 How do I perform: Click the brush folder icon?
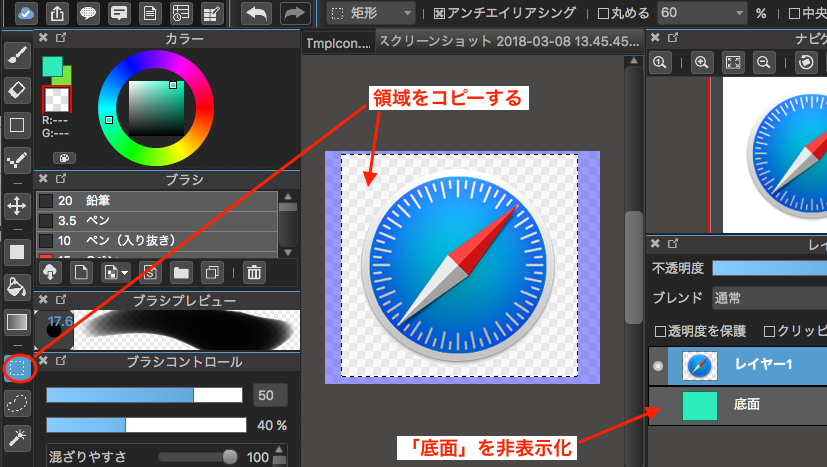(x=181, y=272)
